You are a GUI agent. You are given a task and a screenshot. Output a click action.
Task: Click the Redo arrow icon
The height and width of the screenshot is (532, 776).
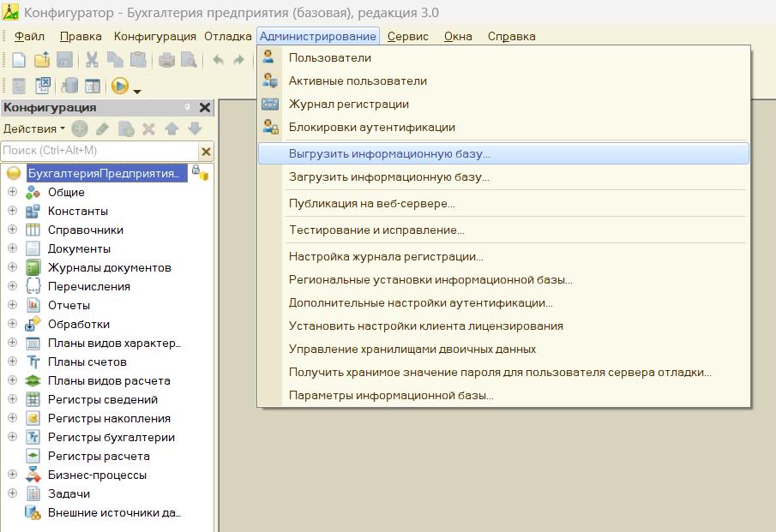tap(239, 60)
